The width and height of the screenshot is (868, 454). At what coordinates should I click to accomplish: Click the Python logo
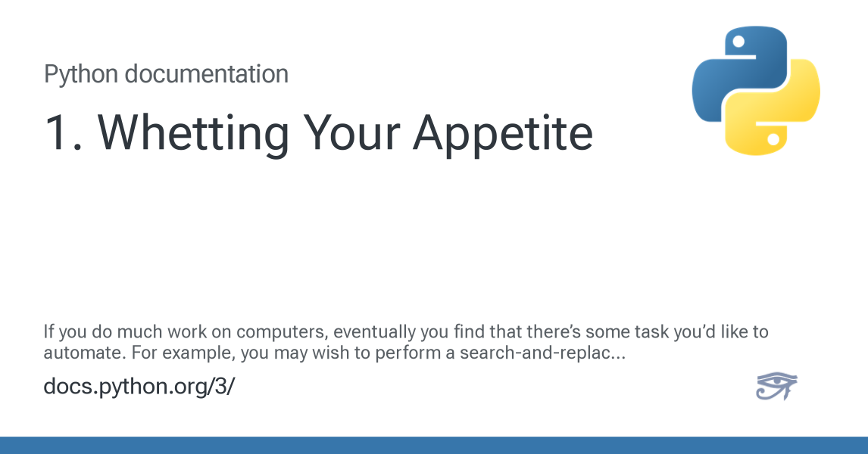[x=756, y=91]
